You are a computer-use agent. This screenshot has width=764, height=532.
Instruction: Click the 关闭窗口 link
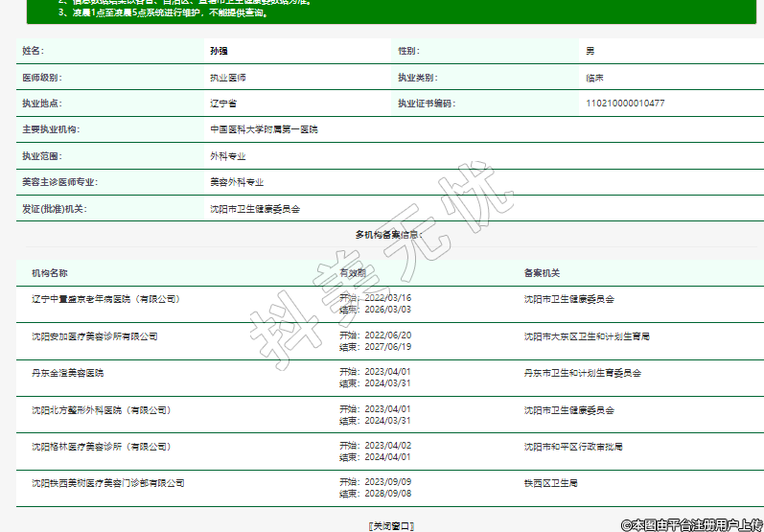(x=391, y=525)
